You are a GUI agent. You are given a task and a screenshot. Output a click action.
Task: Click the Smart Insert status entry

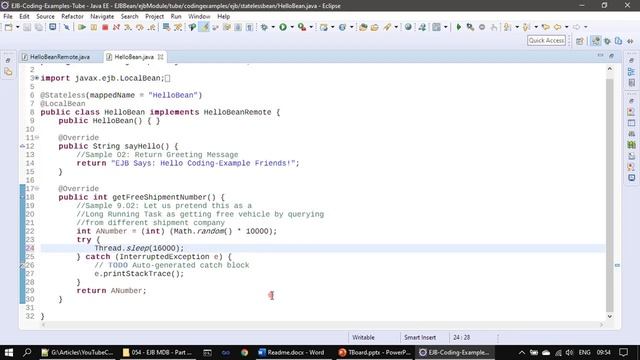coord(420,338)
